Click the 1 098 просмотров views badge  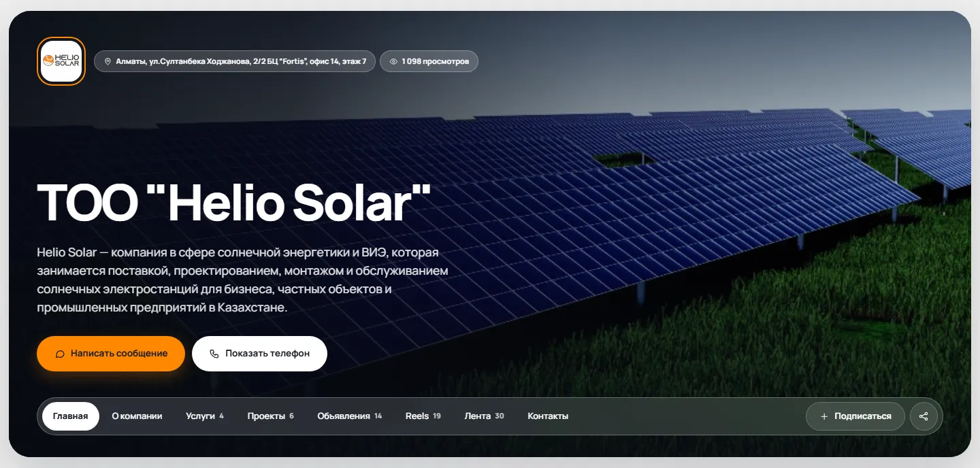(x=429, y=61)
